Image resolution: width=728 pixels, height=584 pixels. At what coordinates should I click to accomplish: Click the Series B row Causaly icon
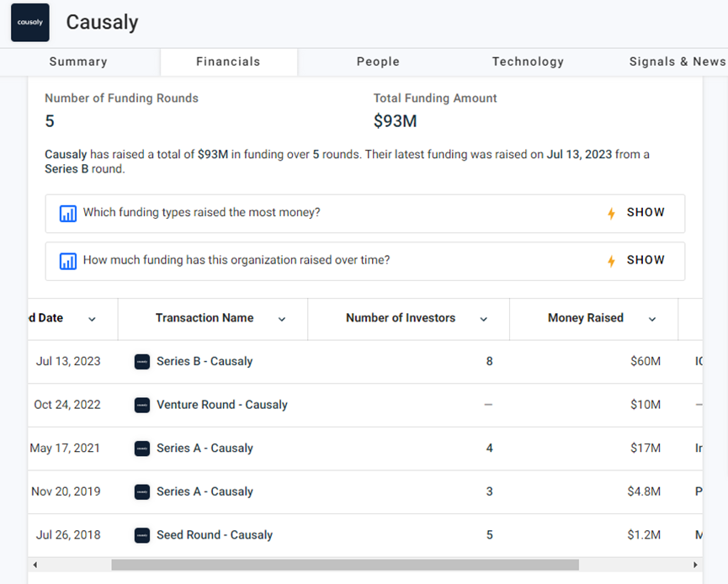142,362
